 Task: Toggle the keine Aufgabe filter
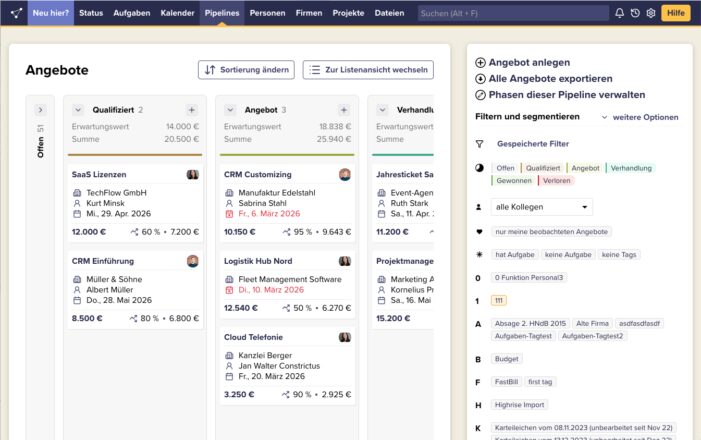point(568,254)
